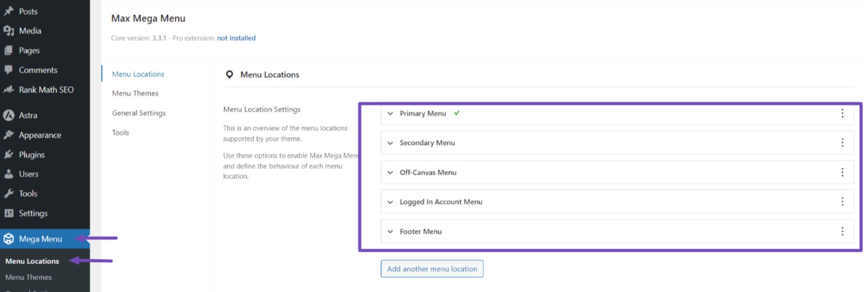Click the Astra logo icon
This screenshot has width=868, height=292.
[9, 115]
